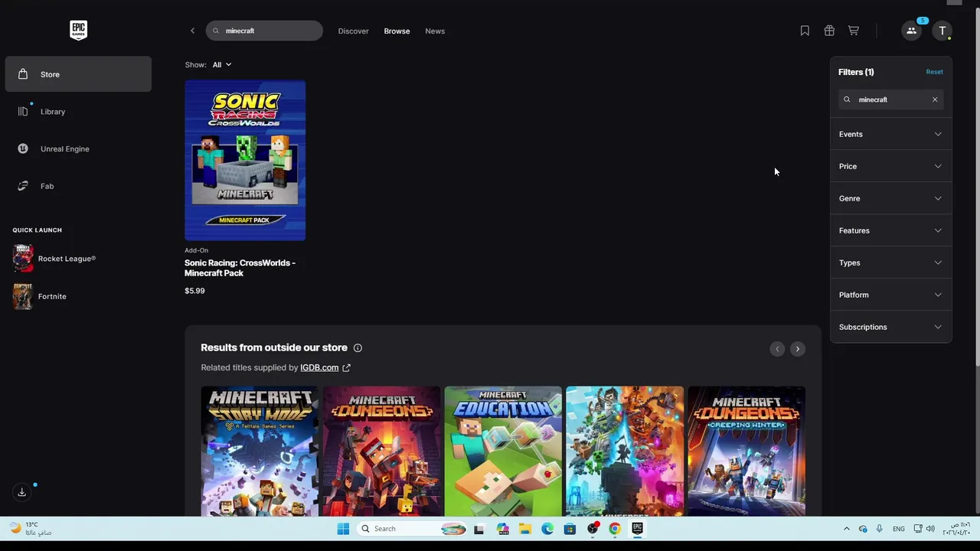Screen dimensions: 980x551
Task: Open Sonic Racing Minecraft Pack cover image
Action: point(245,160)
